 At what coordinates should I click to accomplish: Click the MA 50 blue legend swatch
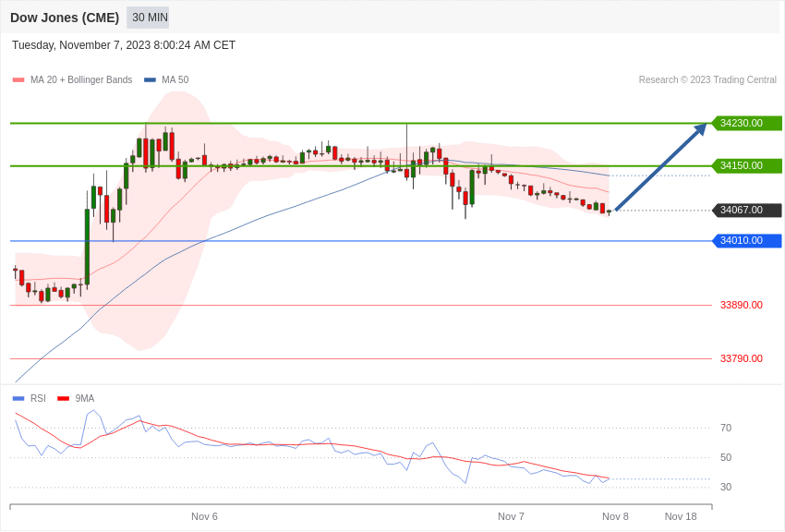(x=150, y=80)
